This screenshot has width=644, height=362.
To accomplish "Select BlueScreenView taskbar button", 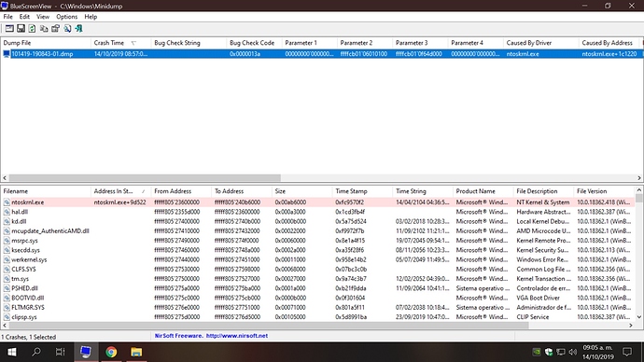I will [86, 352].
